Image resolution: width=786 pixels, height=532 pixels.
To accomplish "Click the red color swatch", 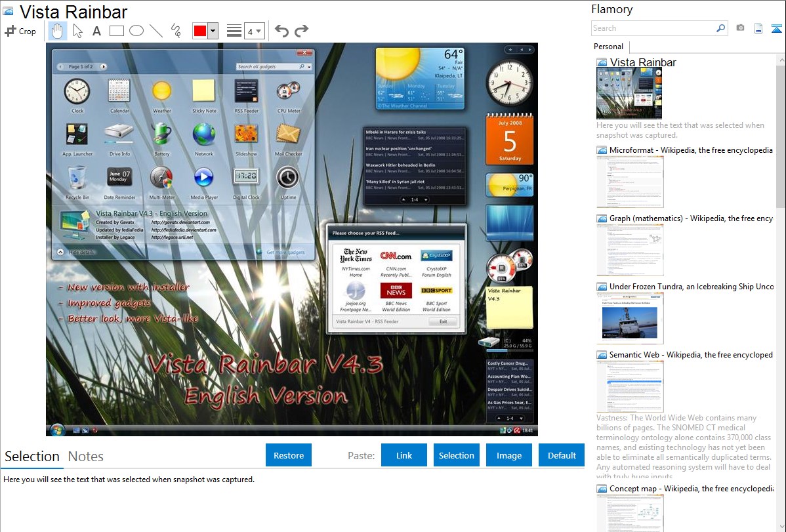I will click(200, 31).
